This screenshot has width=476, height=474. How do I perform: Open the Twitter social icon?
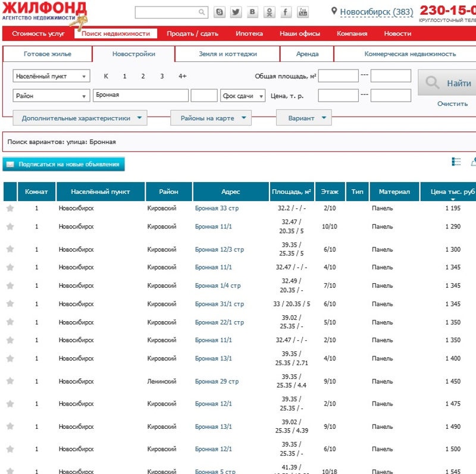pyautogui.click(x=236, y=12)
